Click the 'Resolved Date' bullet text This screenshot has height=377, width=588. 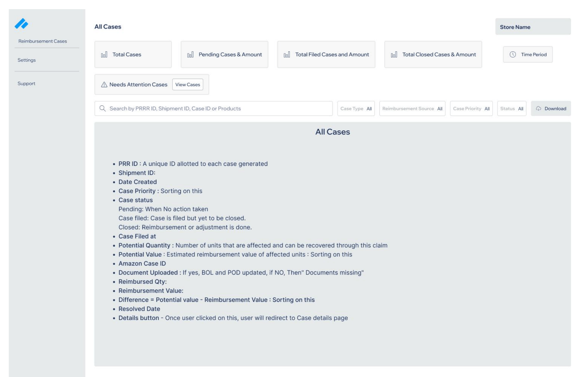click(139, 309)
